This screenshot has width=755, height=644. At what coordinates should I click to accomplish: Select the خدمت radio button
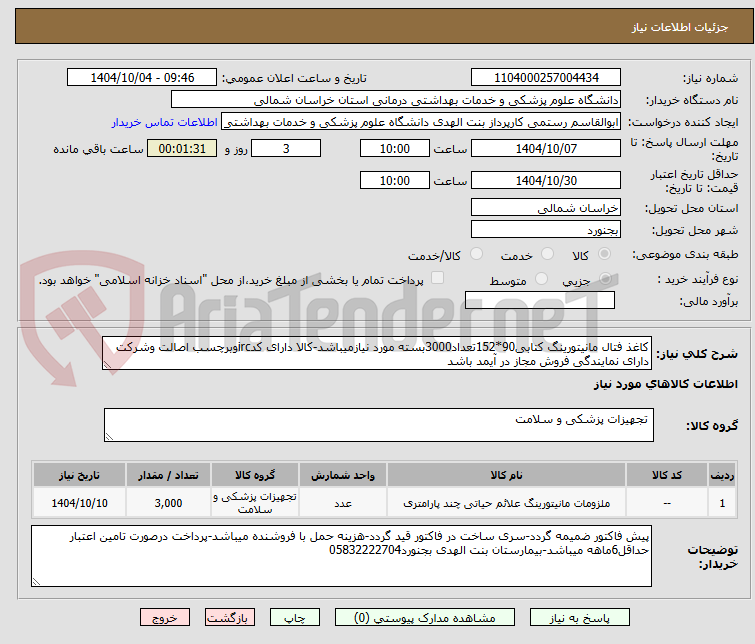tap(547, 254)
